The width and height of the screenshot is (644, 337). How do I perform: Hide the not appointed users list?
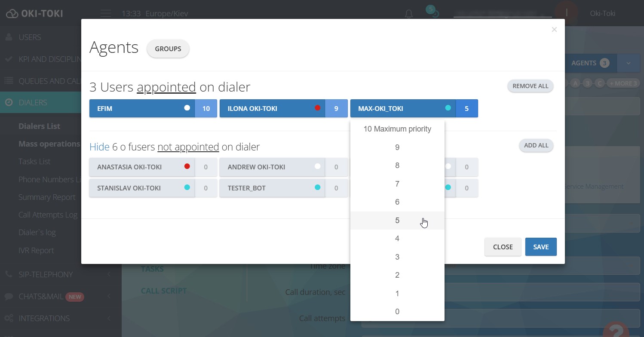pyautogui.click(x=99, y=147)
